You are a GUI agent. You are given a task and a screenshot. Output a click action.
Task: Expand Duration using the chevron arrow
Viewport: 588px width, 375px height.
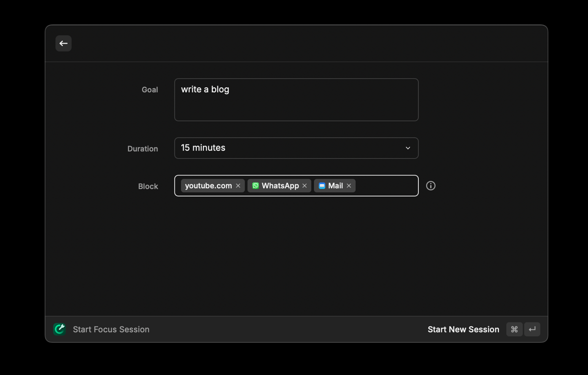tap(408, 148)
